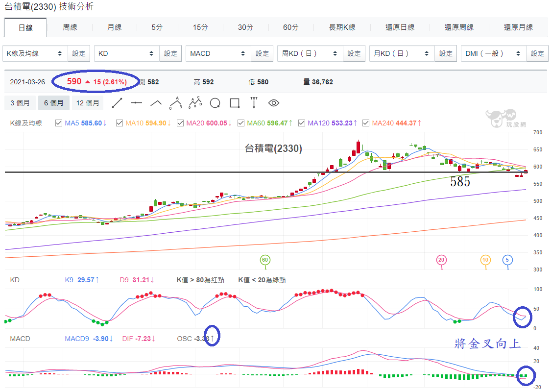Open the DMI (一般) dropdown

click(493, 53)
